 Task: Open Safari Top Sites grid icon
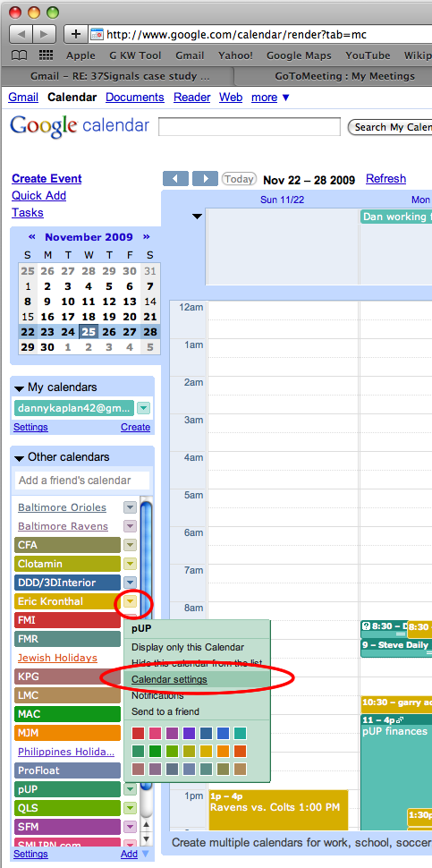46,55
